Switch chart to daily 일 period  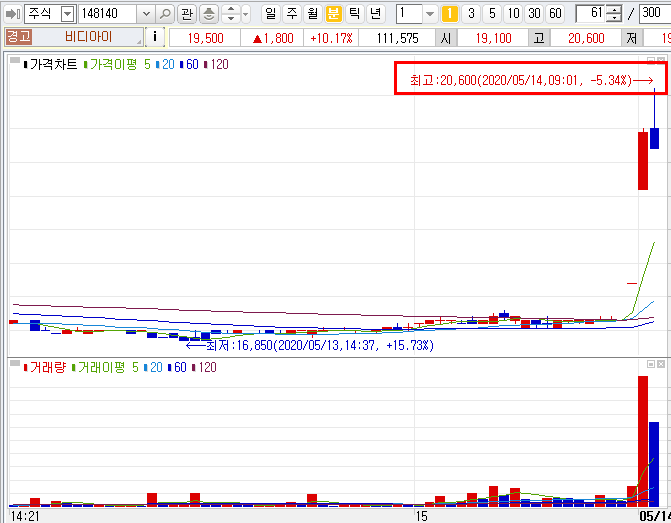click(x=270, y=14)
